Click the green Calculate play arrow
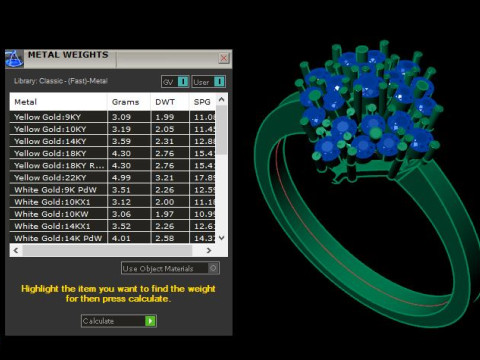The image size is (480, 360). (x=150, y=321)
